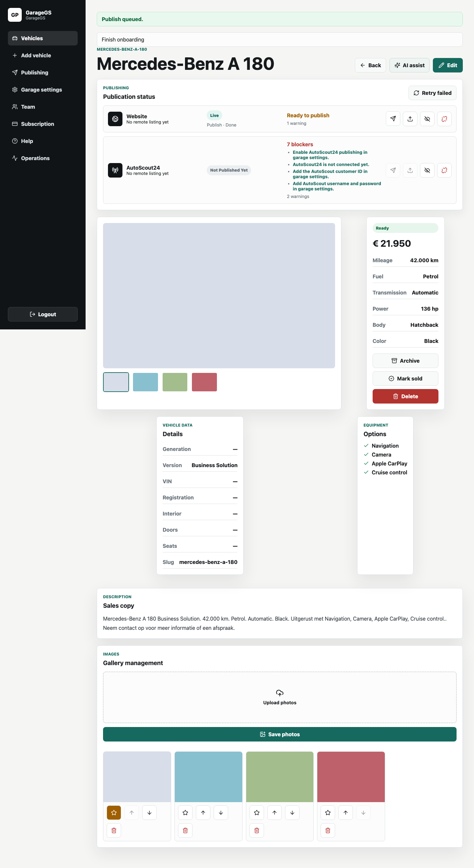Viewport: 474px width, 868px height.
Task: Click the 'Not Published Yet' badge
Action: tap(228, 170)
